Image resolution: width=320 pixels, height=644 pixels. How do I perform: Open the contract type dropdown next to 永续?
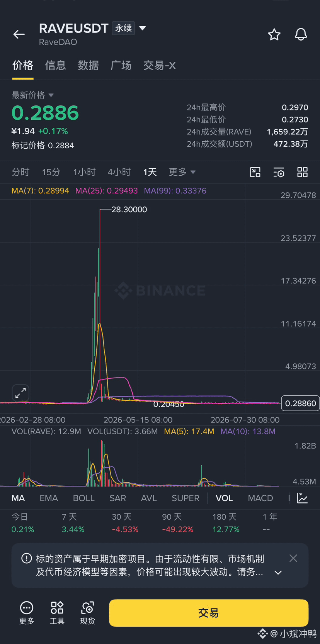pos(143,28)
